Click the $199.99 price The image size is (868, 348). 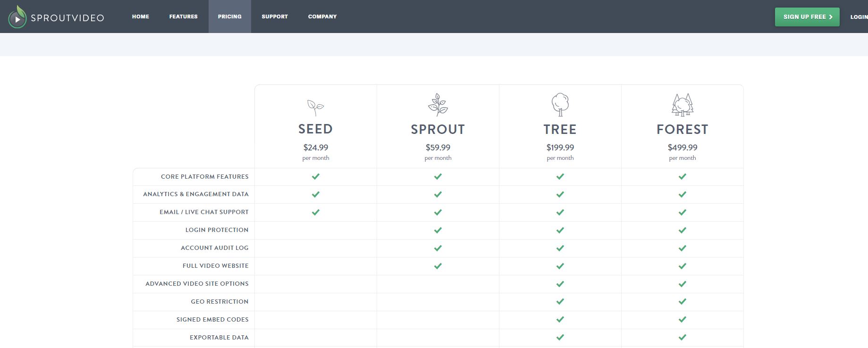pos(560,148)
